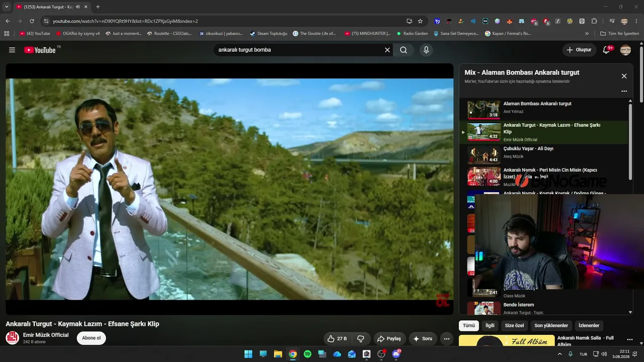Open Ankaralı Namık Salla Full Albüm thumbnail
The image size is (644, 362).
tap(507, 341)
